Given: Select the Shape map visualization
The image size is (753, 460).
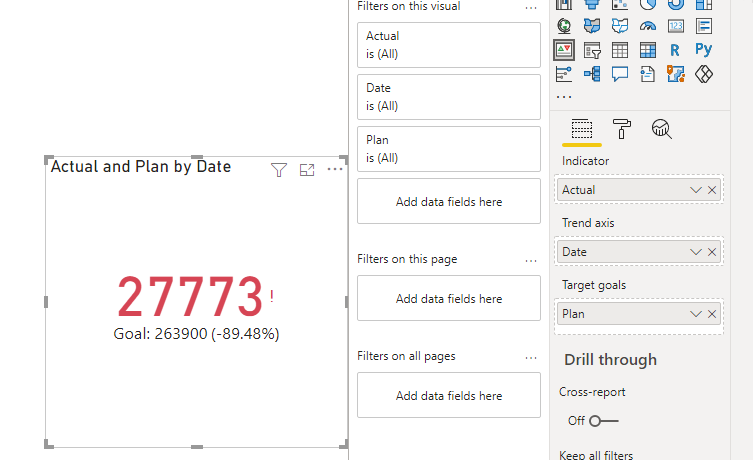Looking at the screenshot, I should coord(619,25).
